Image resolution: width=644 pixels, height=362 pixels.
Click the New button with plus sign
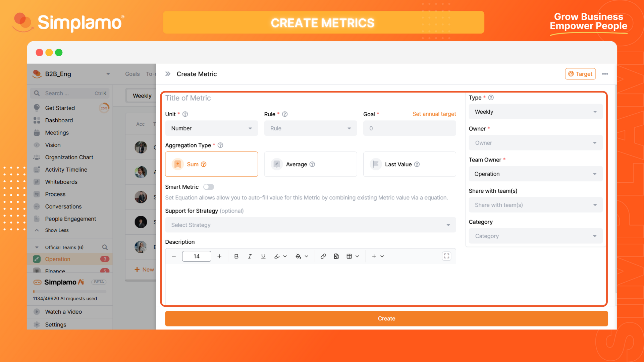(144, 269)
